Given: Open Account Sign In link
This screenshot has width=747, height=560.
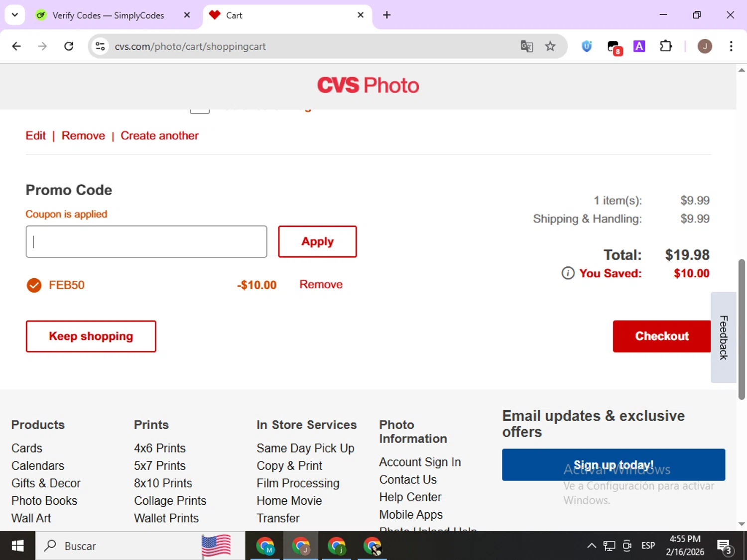Looking at the screenshot, I should pos(420,462).
